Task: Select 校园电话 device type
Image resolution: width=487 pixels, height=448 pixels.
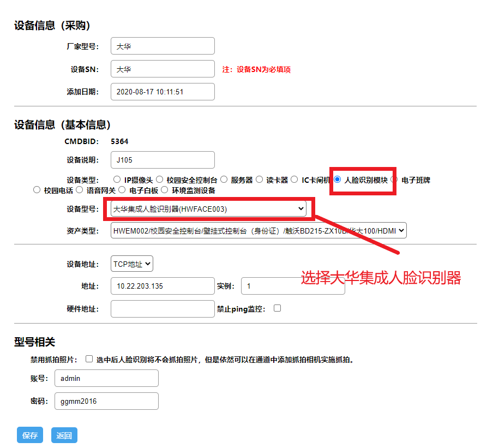Action: (37, 190)
